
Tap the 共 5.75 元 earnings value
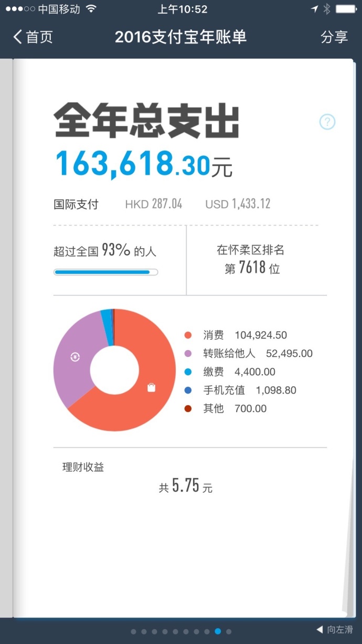186,485
